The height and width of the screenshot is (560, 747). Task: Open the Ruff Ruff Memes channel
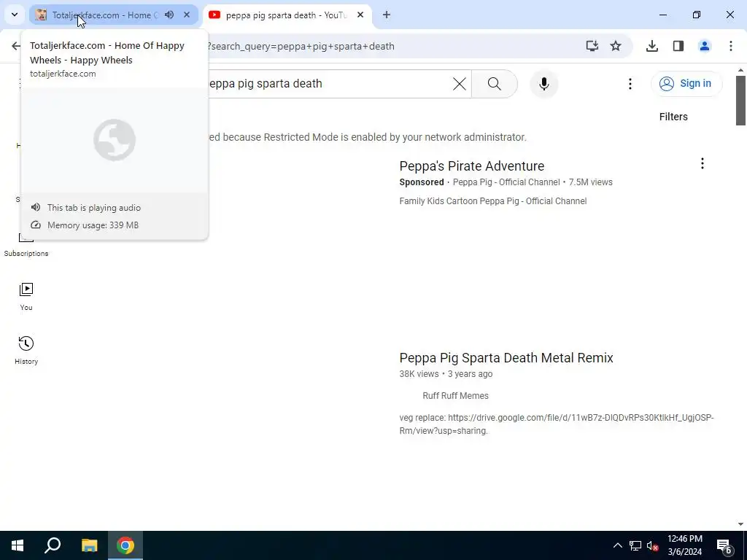point(455,396)
